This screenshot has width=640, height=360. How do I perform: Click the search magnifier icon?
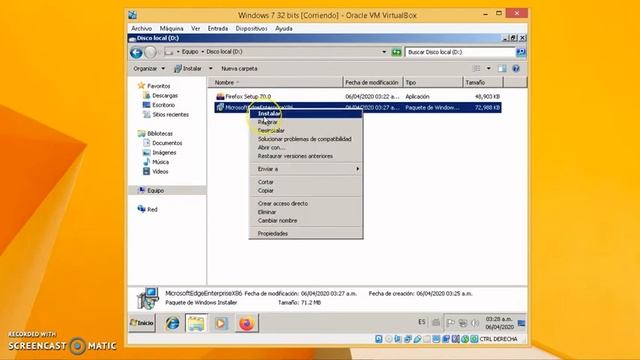(521, 52)
